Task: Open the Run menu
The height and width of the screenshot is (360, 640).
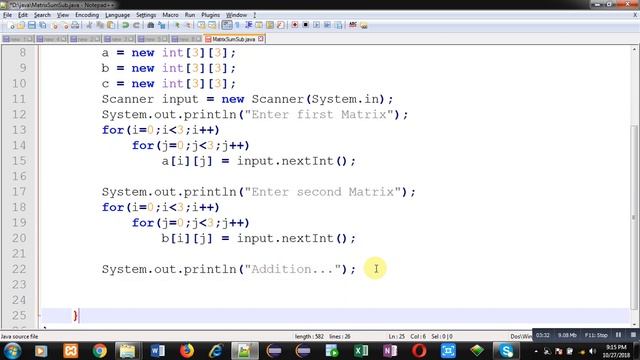Action: click(190, 15)
